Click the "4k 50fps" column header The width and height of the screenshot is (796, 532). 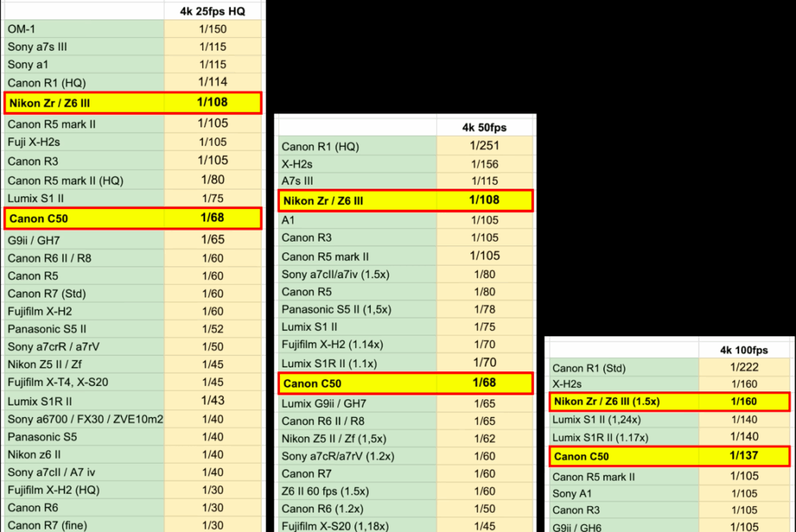tap(485, 127)
